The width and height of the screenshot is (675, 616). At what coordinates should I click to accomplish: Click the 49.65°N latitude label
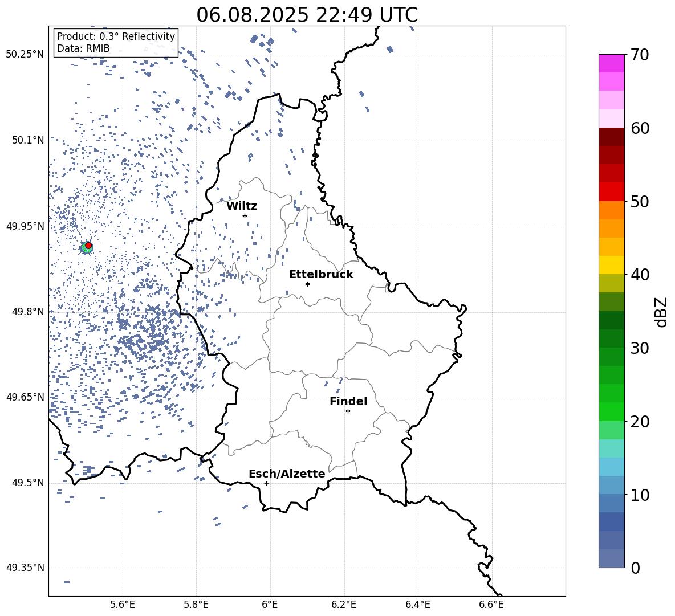pyautogui.click(x=25, y=397)
